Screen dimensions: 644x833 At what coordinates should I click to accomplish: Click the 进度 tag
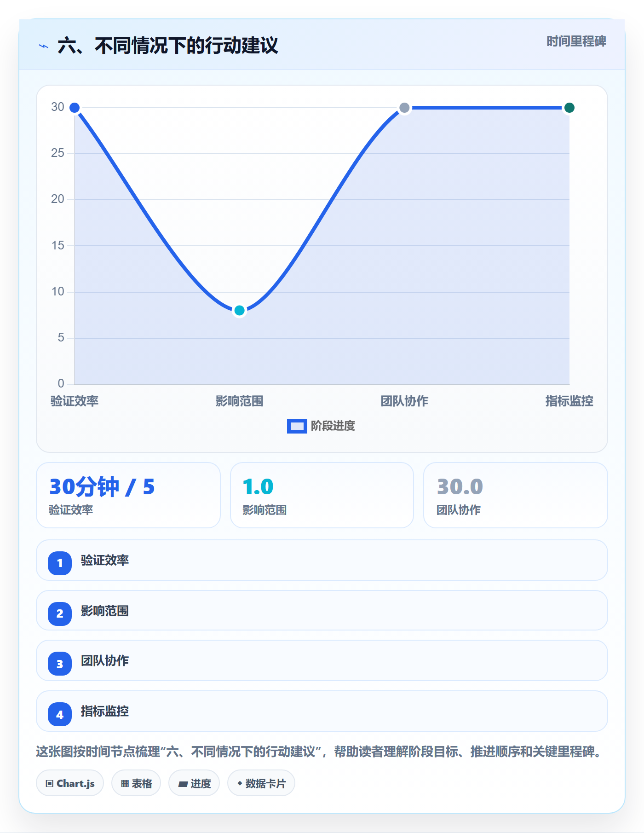coord(194,783)
